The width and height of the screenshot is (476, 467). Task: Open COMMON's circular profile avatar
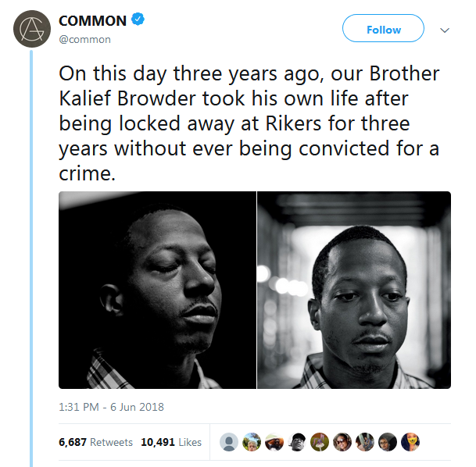(32, 29)
